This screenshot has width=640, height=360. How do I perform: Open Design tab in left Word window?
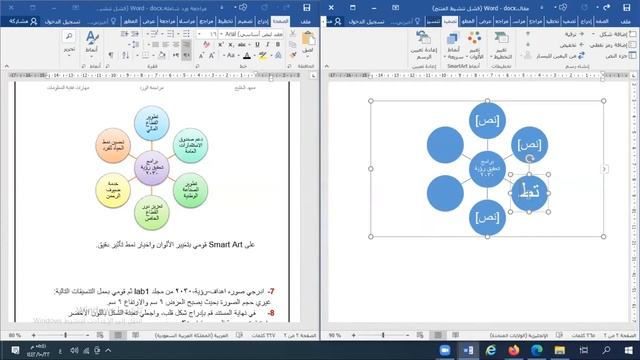click(x=245, y=21)
